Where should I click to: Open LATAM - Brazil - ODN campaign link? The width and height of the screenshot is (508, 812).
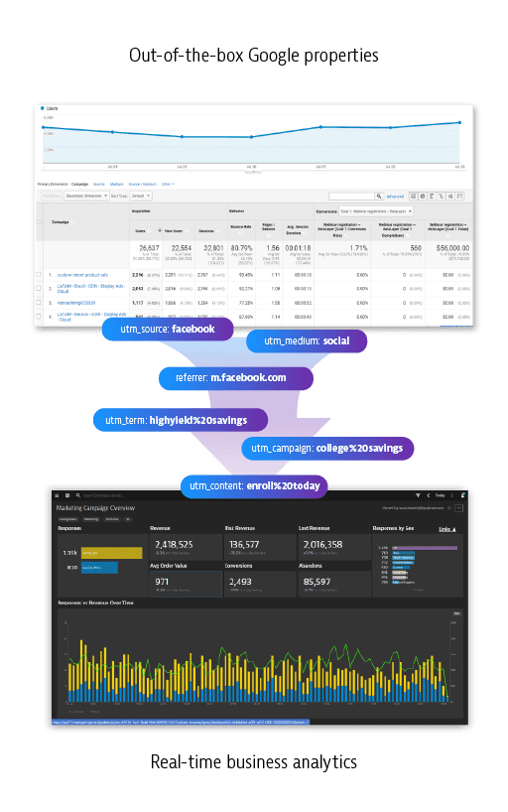coord(90,289)
